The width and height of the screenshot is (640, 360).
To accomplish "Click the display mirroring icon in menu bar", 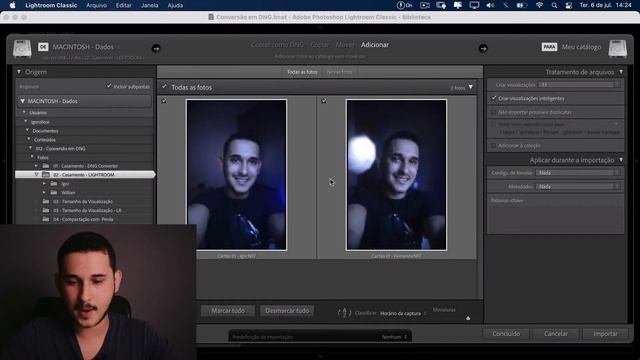I will 474,5.
